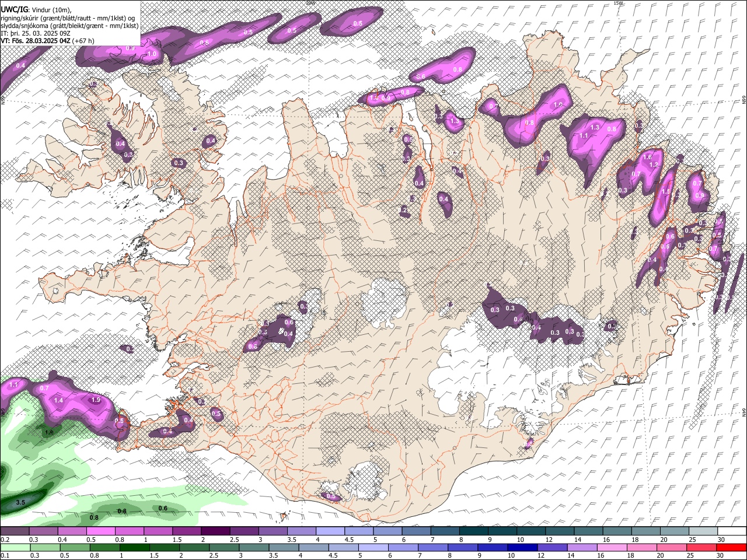747x560 pixels.
Task: Click the 'rigning/skúrir (grænt/blátt/rautt' legend description line
Action: 68,18
